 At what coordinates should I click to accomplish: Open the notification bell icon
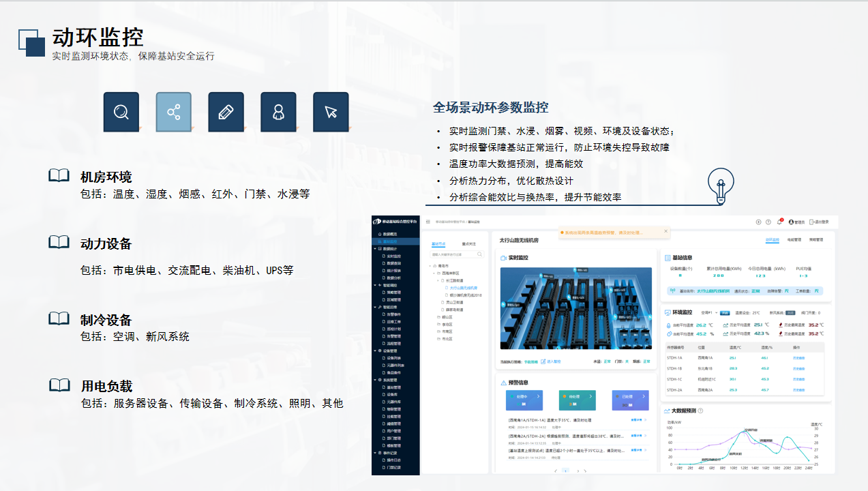coord(779,222)
